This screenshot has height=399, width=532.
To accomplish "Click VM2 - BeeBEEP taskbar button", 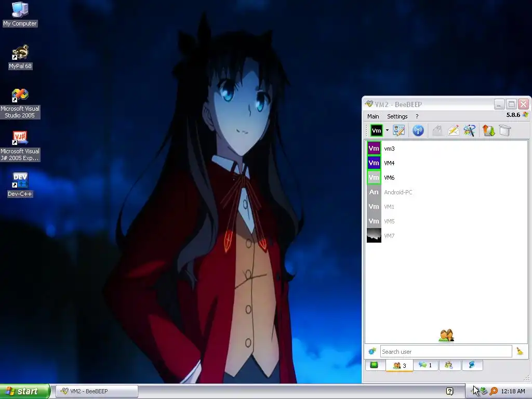I will [97, 391].
